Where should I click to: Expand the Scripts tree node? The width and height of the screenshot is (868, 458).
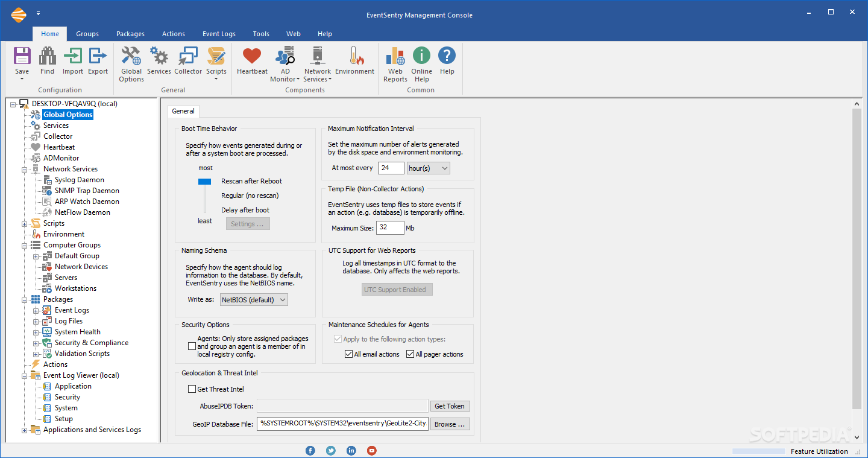coord(25,223)
